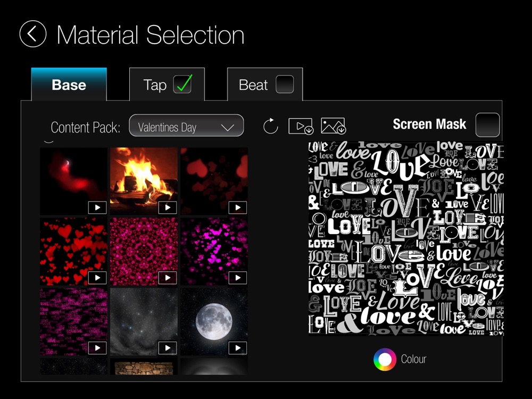Click the refresh content icon

pyautogui.click(x=270, y=126)
